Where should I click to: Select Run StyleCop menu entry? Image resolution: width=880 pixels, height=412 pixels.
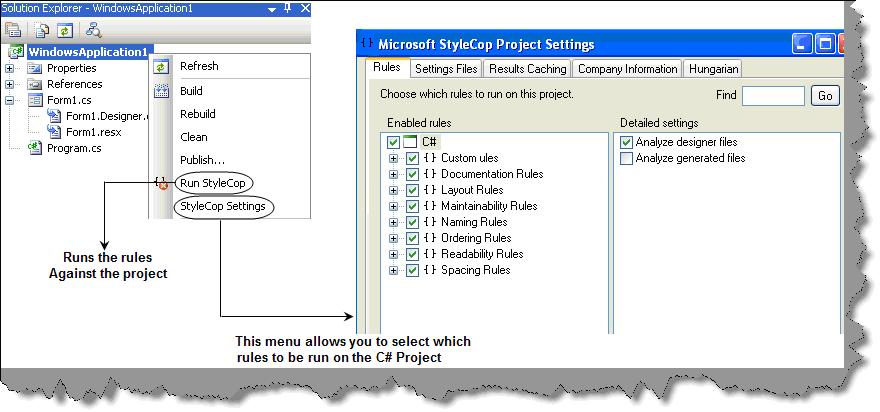tap(213, 183)
